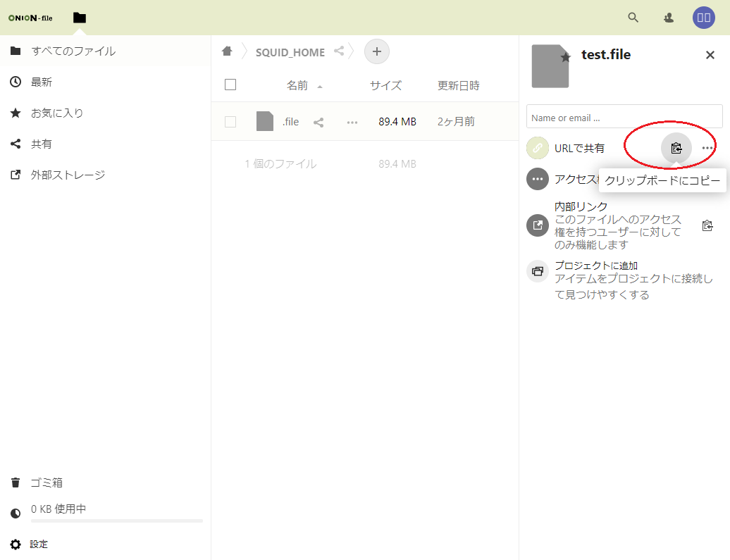Open the ゴミ箱 trash section

coord(47,483)
